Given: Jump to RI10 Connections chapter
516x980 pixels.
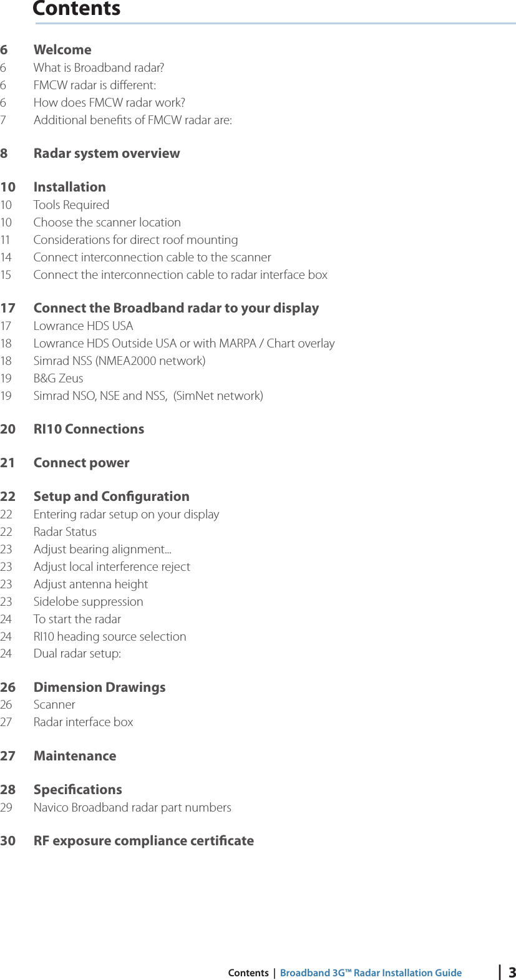Looking at the screenshot, I should (x=89, y=429).
